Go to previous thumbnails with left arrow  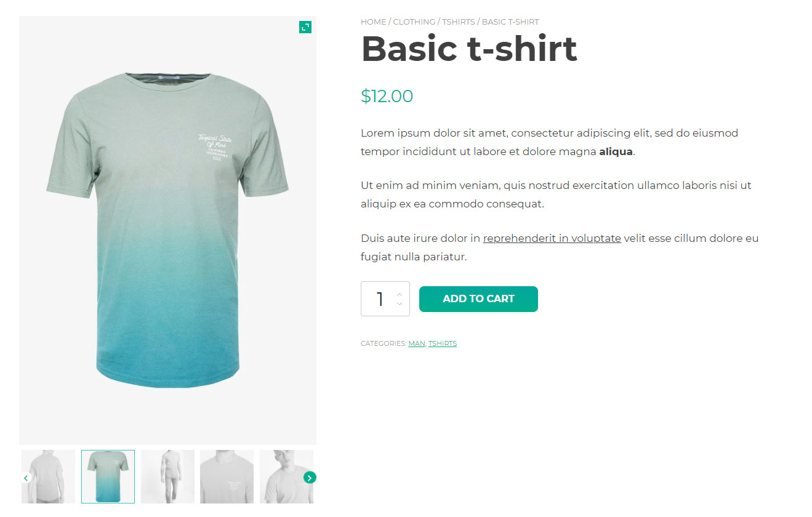coord(26,478)
